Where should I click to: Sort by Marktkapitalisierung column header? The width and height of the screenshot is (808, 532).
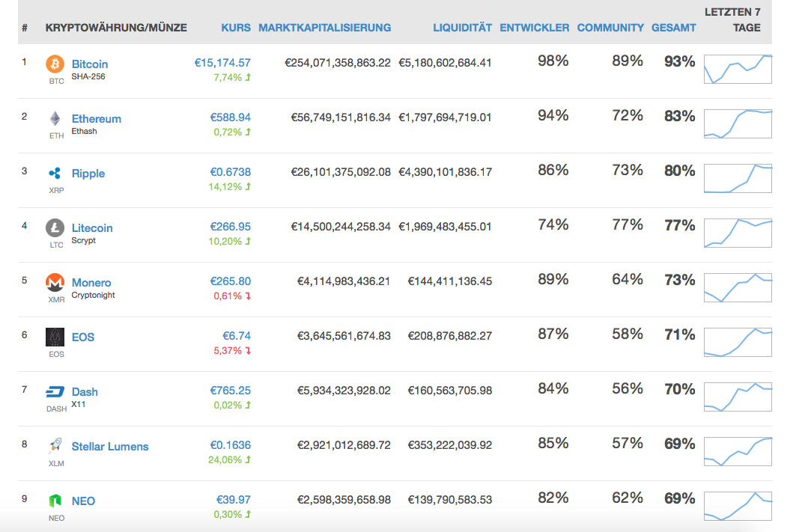(325, 28)
